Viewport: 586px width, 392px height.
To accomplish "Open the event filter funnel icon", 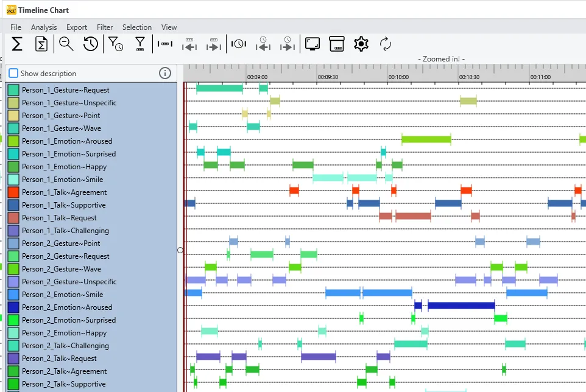I will [x=139, y=44].
